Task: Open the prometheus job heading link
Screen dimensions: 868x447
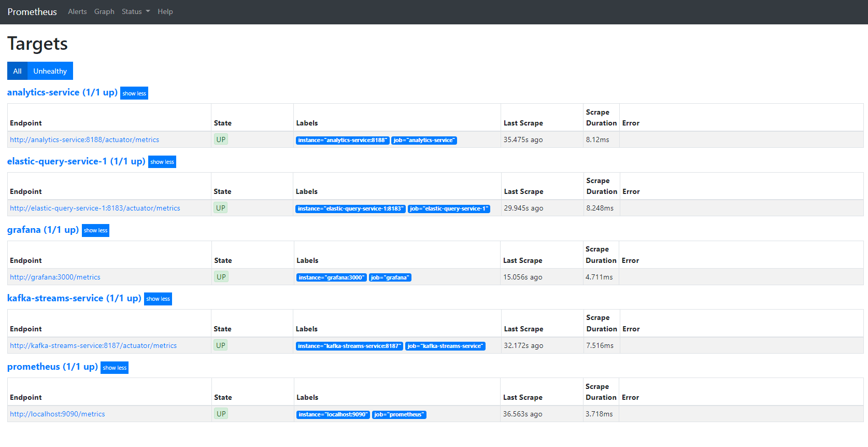Action: [x=52, y=367]
